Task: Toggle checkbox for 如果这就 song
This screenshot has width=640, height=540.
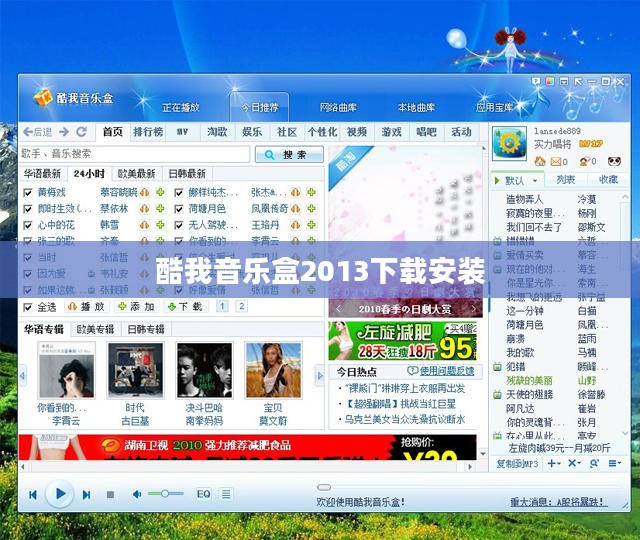Action: pos(28,290)
